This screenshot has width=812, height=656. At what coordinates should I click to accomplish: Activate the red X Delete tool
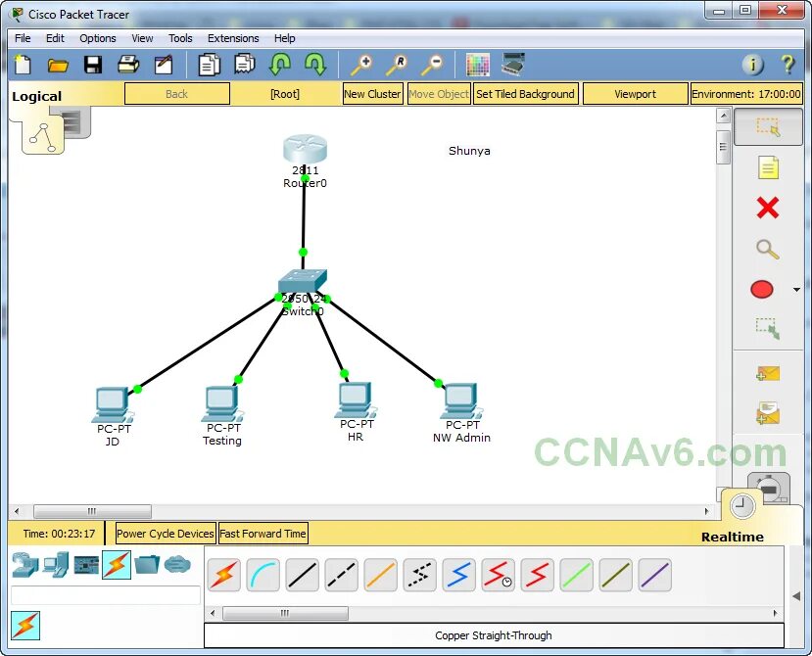pyautogui.click(x=768, y=209)
